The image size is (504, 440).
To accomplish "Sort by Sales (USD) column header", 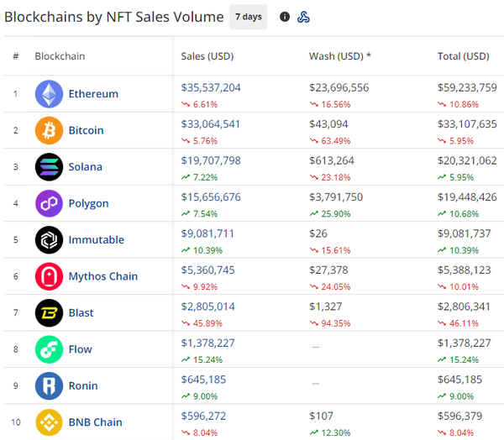I will [x=207, y=56].
